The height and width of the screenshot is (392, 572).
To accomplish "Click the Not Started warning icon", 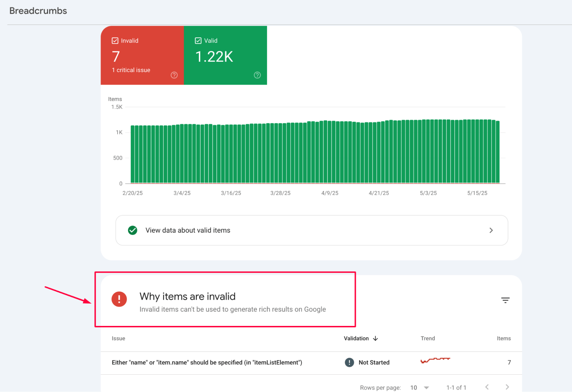I will [349, 362].
